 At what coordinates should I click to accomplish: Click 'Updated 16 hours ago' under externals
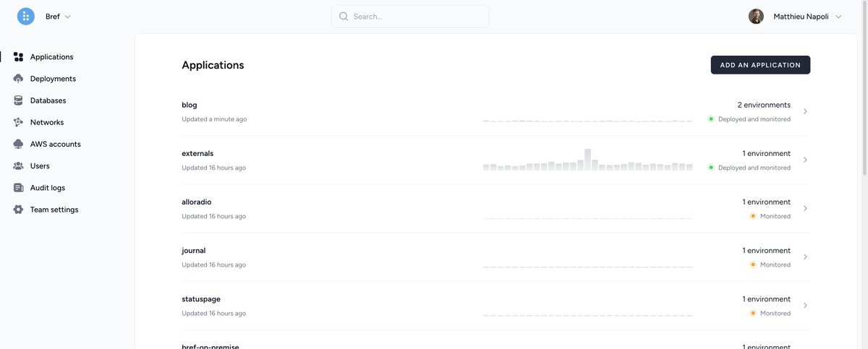pos(213,168)
